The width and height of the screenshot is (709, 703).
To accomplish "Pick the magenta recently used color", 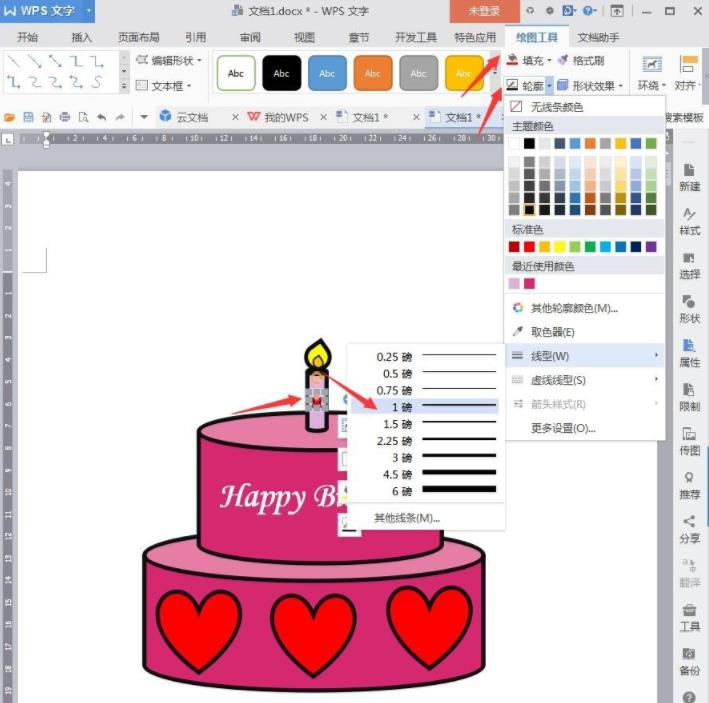I will click(x=529, y=283).
